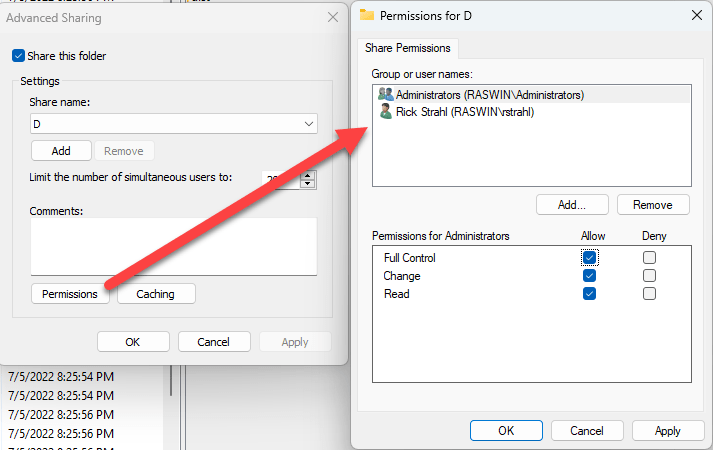Check Deny for Full Control
713x450 pixels.
649,258
